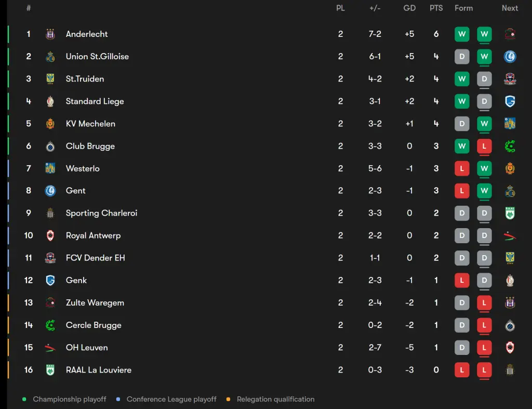Click the Anderlecht club crest
Screen dimensions: 532x409
(x=50, y=34)
